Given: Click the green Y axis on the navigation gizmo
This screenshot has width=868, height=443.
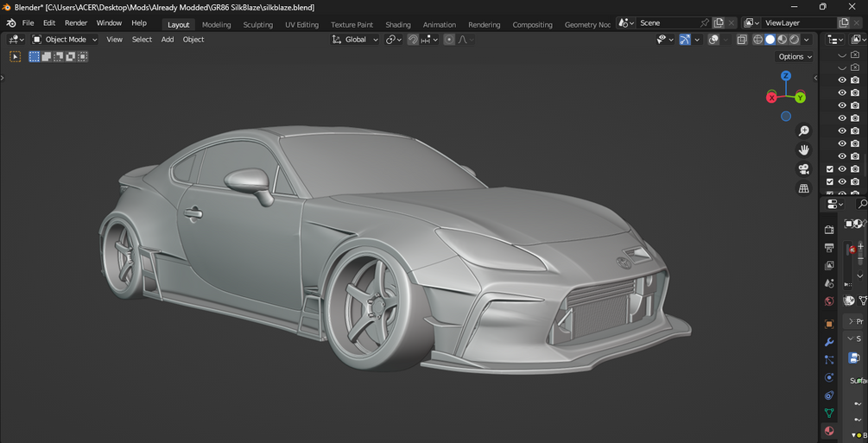Looking at the screenshot, I should (x=800, y=98).
